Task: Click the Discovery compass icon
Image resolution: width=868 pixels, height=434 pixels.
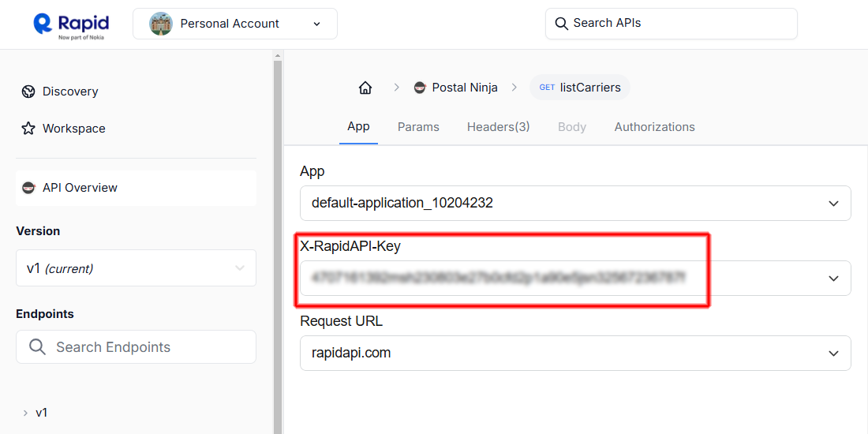Action: click(x=28, y=92)
